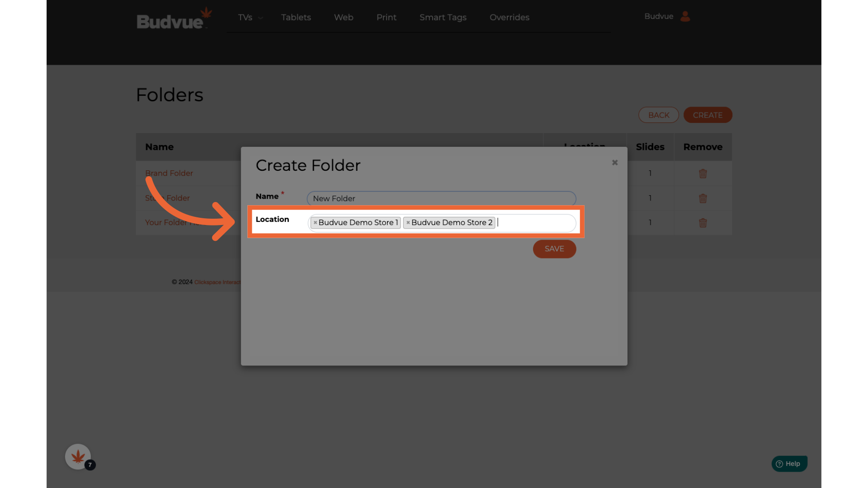Screen dimensions: 868x488
Task: Click the CREATE button
Action: pyautogui.click(x=708, y=115)
